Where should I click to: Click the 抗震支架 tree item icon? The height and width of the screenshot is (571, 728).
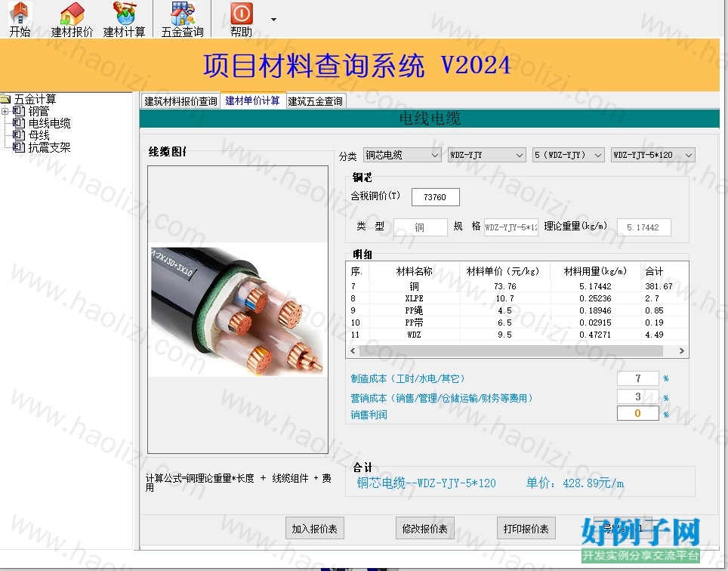[x=19, y=147]
